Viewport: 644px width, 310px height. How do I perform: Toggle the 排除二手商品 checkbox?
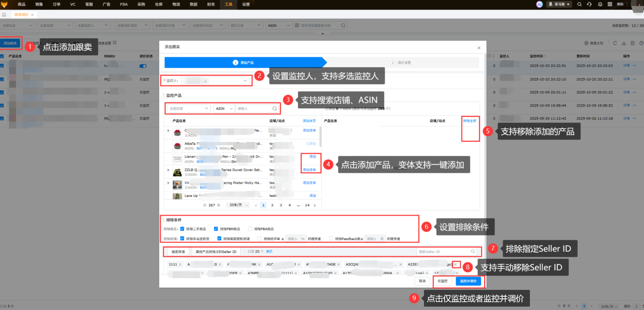[x=183, y=229]
